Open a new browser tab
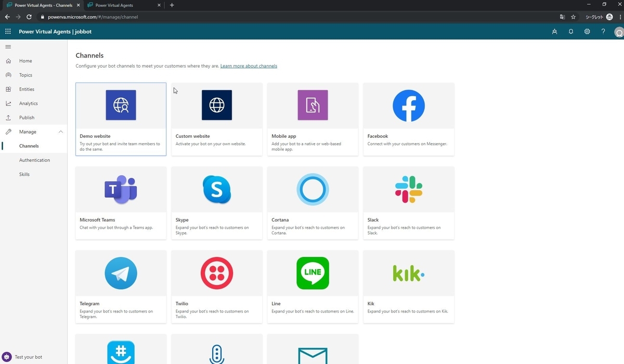624x364 pixels. [172, 5]
